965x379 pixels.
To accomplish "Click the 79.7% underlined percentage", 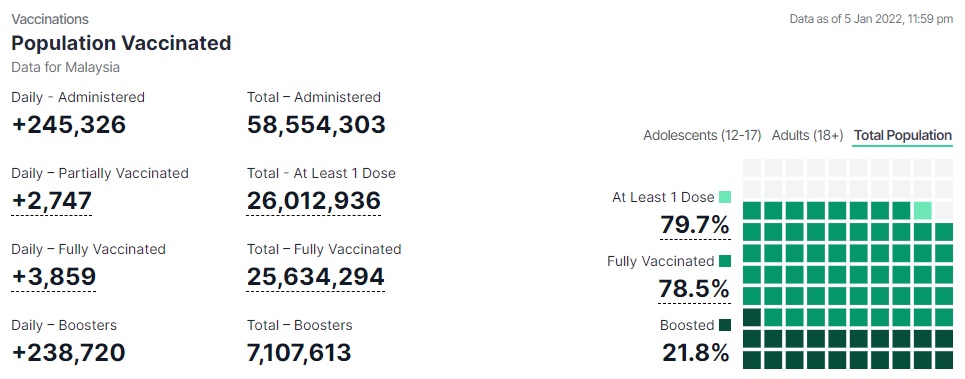I will 695,225.
